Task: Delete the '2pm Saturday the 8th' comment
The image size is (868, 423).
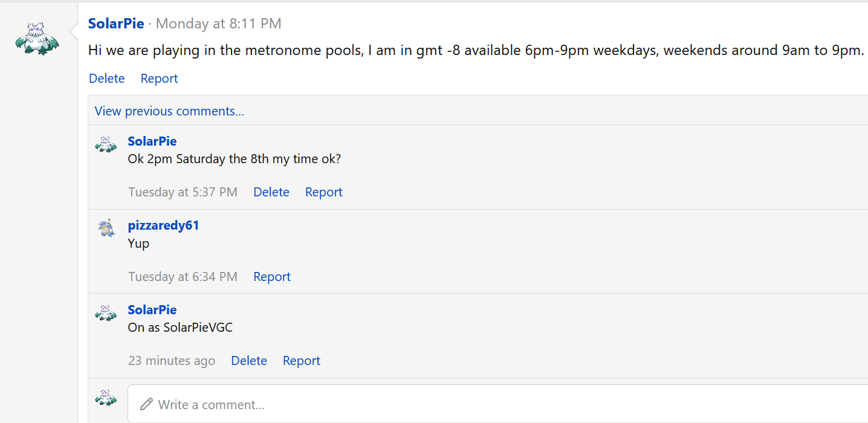Action: click(x=271, y=192)
